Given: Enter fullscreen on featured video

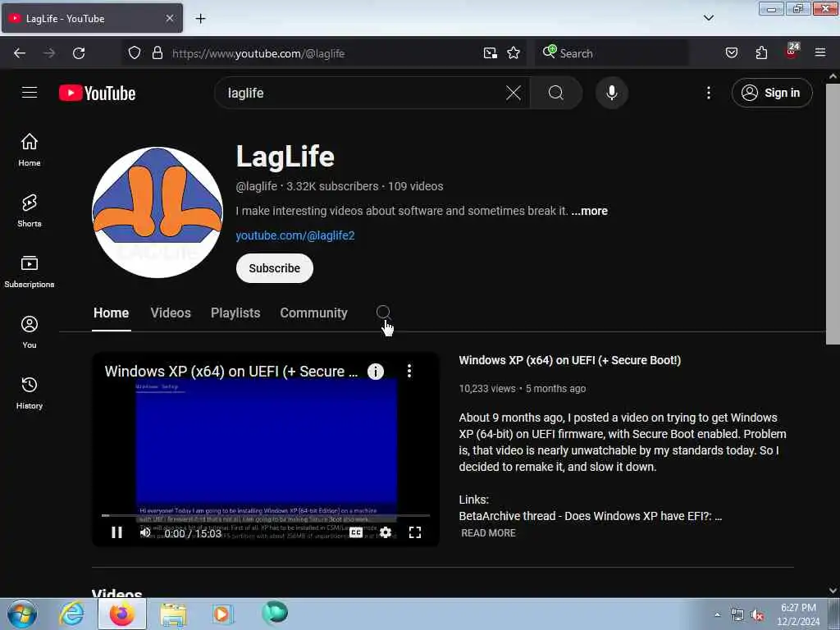Looking at the screenshot, I should [x=415, y=532].
